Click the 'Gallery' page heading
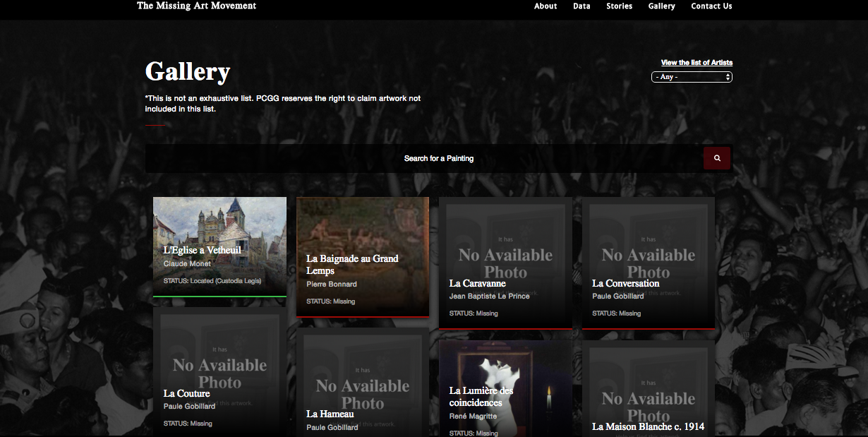This screenshot has height=437, width=868. click(188, 71)
